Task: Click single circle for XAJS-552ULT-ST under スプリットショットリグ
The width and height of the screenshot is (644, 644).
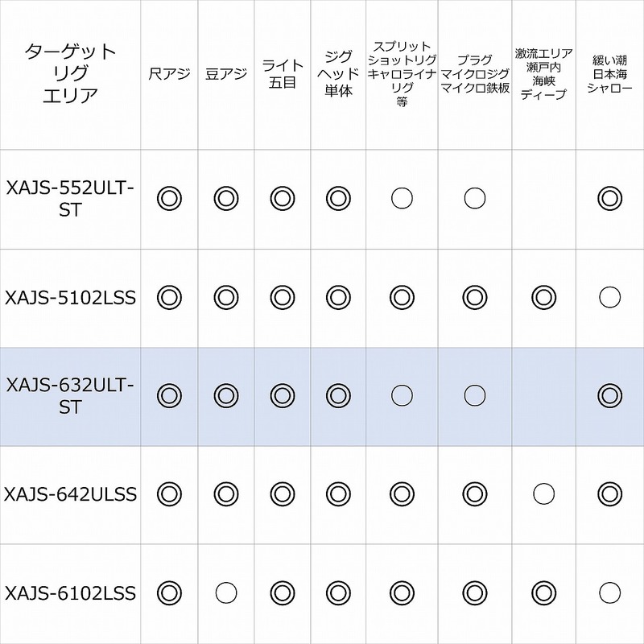Action: tap(401, 197)
